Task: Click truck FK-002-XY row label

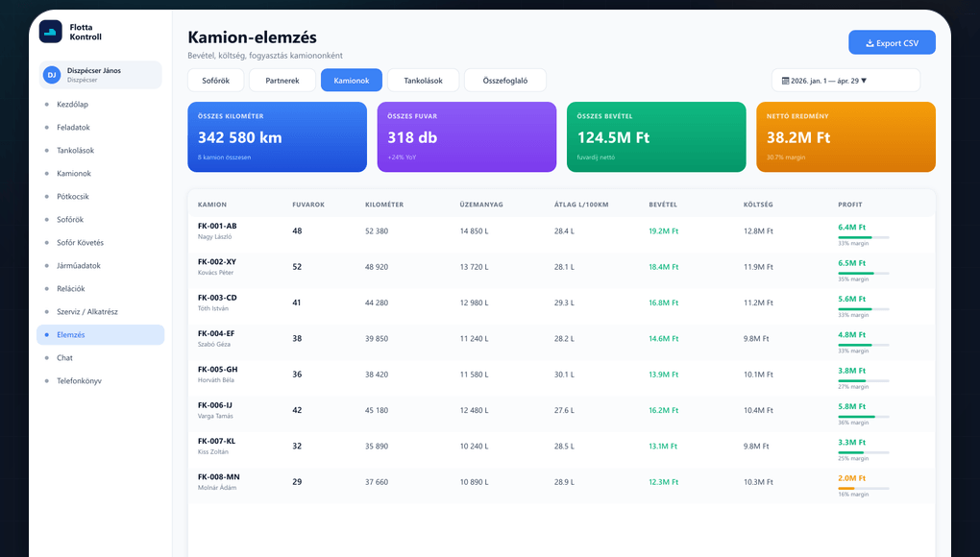Action: (x=217, y=261)
